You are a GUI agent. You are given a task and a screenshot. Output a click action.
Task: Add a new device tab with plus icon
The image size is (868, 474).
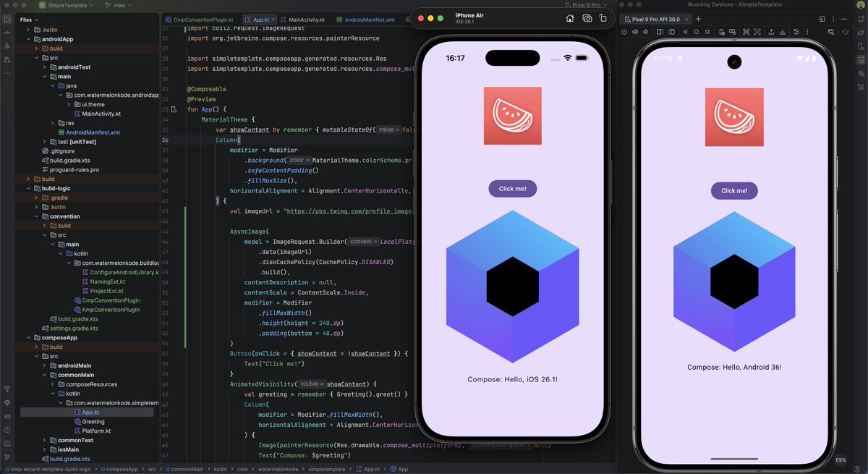pos(698,19)
